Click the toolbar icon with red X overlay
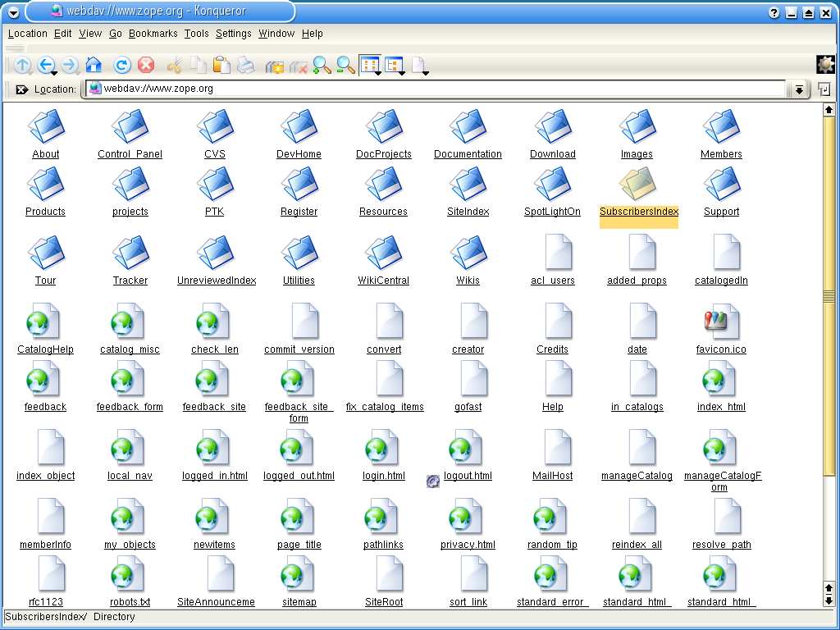The image size is (840, 630). (298, 66)
